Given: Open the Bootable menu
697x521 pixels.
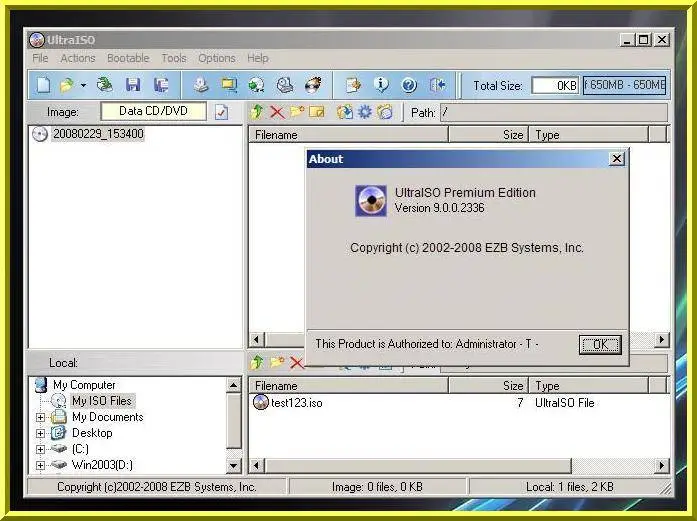Looking at the screenshot, I should click(128, 58).
